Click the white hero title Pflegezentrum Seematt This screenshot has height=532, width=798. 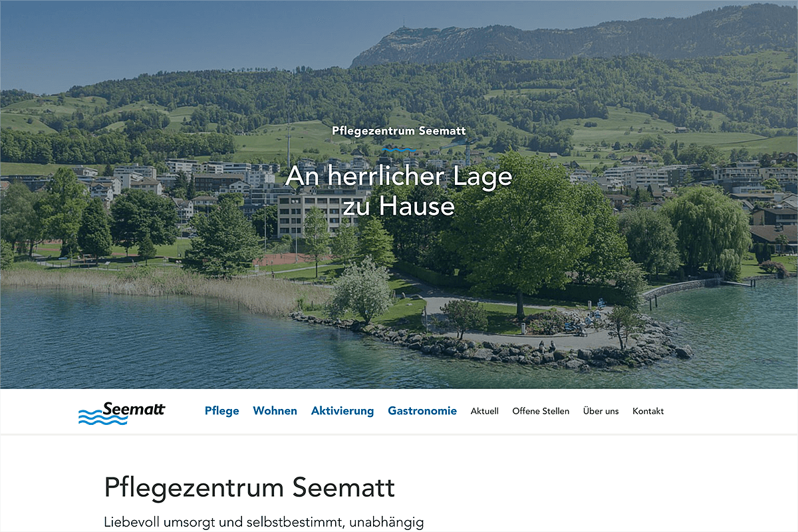(399, 130)
